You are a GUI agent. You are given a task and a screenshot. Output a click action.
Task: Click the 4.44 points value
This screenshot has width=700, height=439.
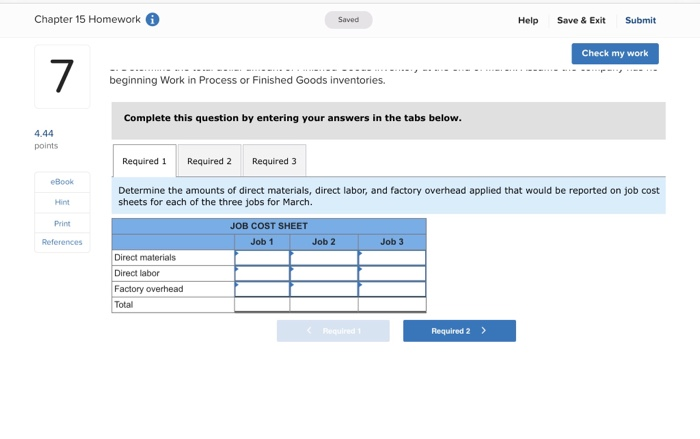(x=44, y=134)
